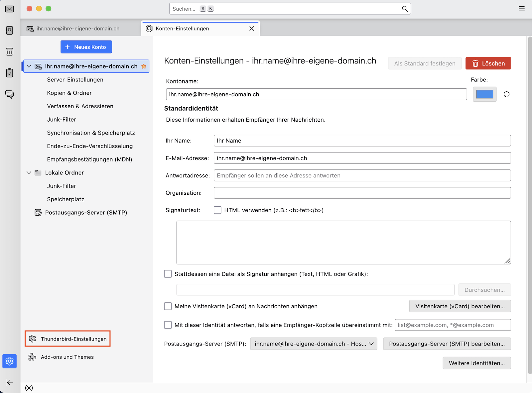Screen dimensions: 532x393
Task: Open the Chat space icon
Action: pyautogui.click(x=10, y=94)
